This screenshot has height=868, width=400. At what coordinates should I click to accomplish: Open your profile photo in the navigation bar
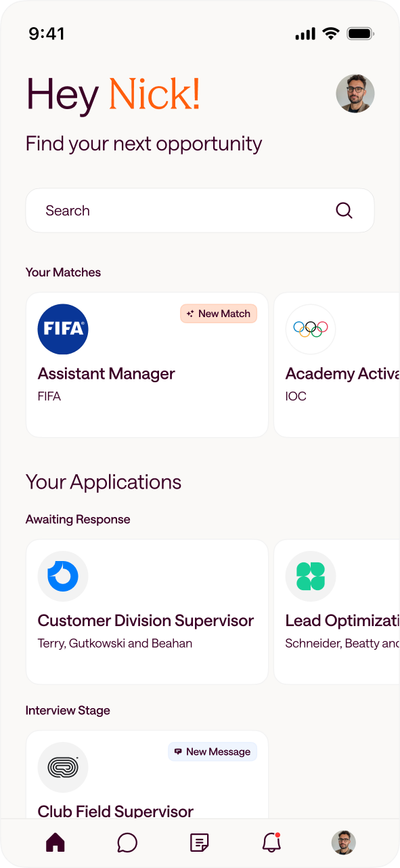343,842
